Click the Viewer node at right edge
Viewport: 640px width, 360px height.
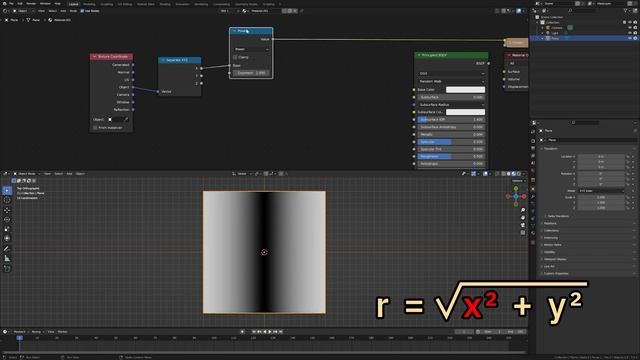[x=516, y=42]
